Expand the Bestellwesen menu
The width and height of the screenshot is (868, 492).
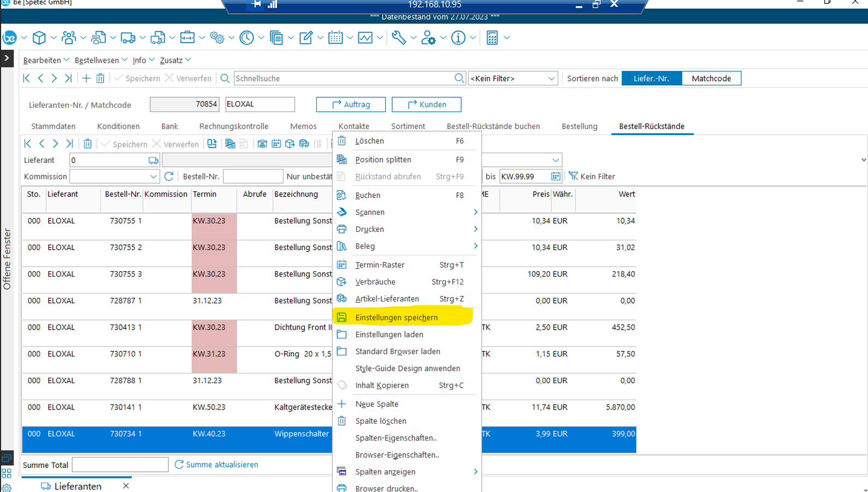point(101,60)
